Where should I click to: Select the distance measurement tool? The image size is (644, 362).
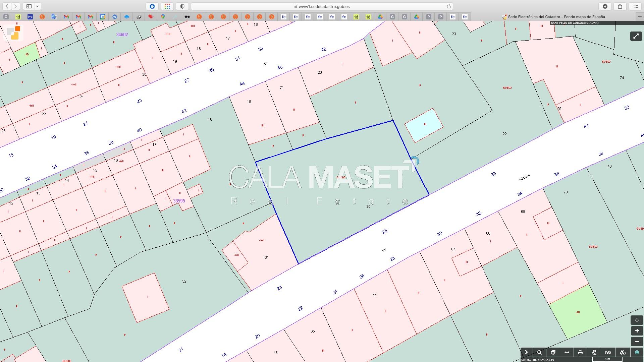(x=567, y=352)
